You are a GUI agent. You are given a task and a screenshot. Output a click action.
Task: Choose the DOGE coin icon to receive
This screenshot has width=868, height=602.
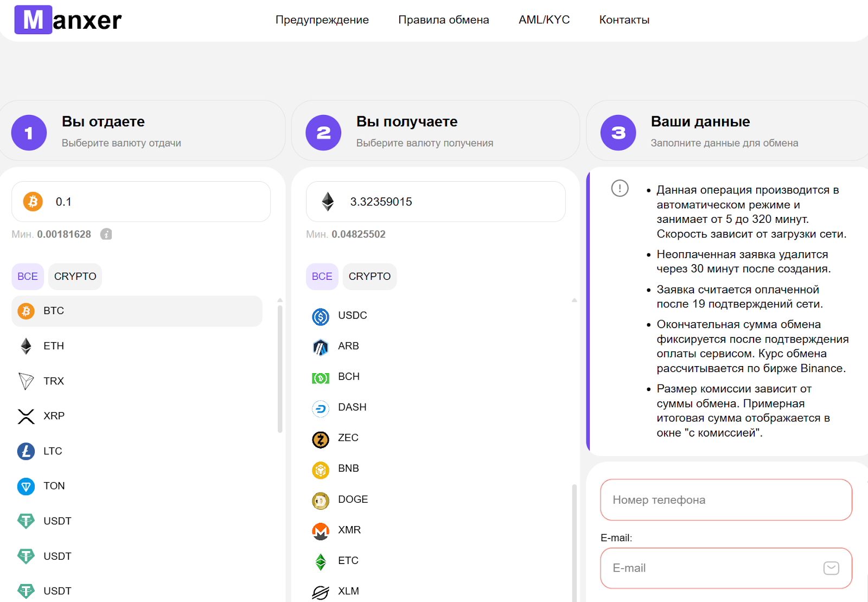[x=321, y=500]
